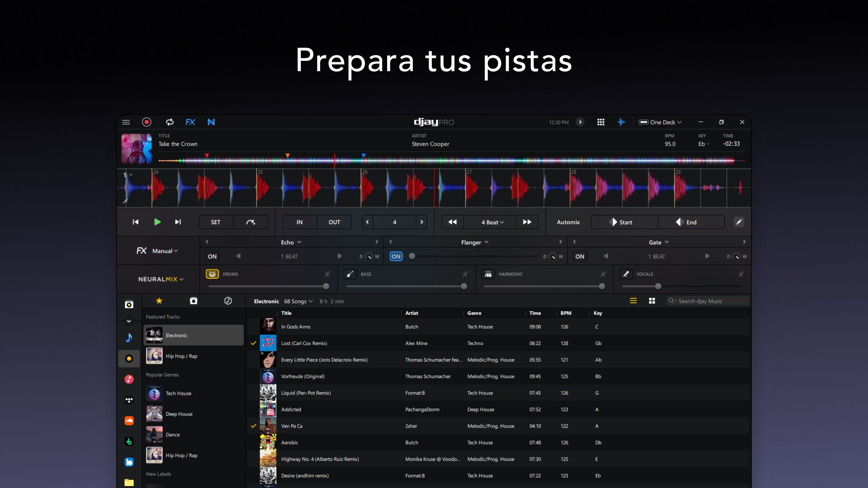Open the Tidal source in the sidebar
Image resolution: width=868 pixels, height=488 pixels.
click(x=129, y=400)
